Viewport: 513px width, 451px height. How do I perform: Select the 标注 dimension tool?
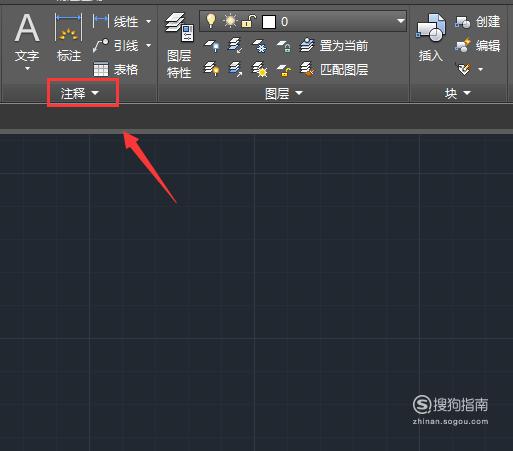pyautogui.click(x=69, y=37)
